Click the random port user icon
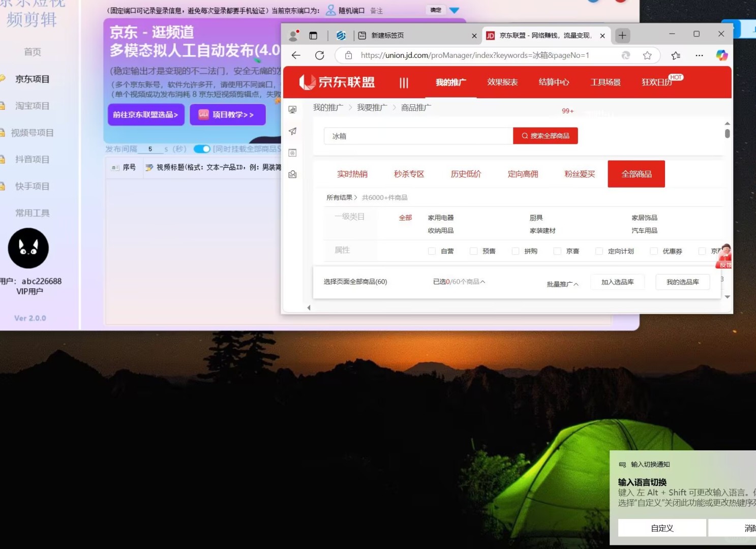 [330, 10]
